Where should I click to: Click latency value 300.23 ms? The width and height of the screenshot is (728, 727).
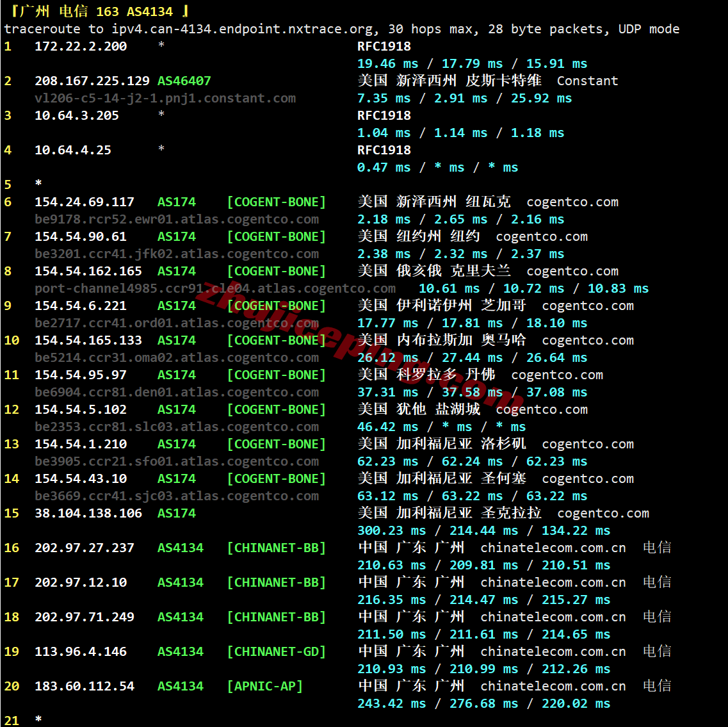[391, 530]
